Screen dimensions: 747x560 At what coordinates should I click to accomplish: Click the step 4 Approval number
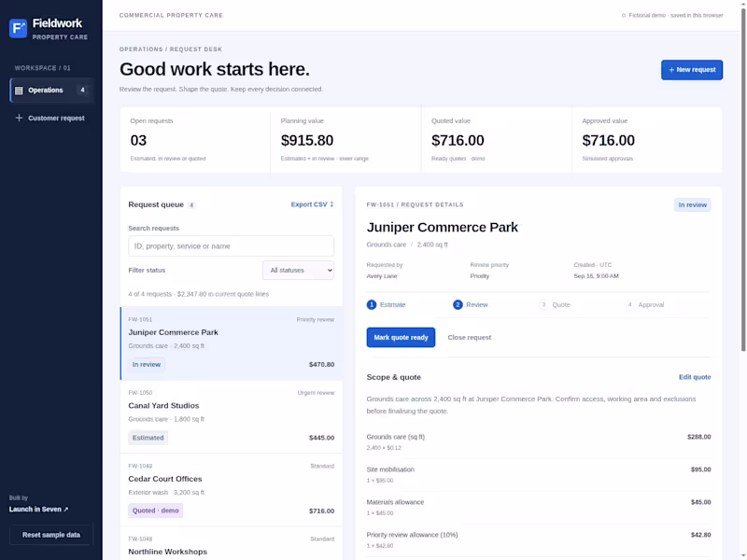tap(629, 305)
